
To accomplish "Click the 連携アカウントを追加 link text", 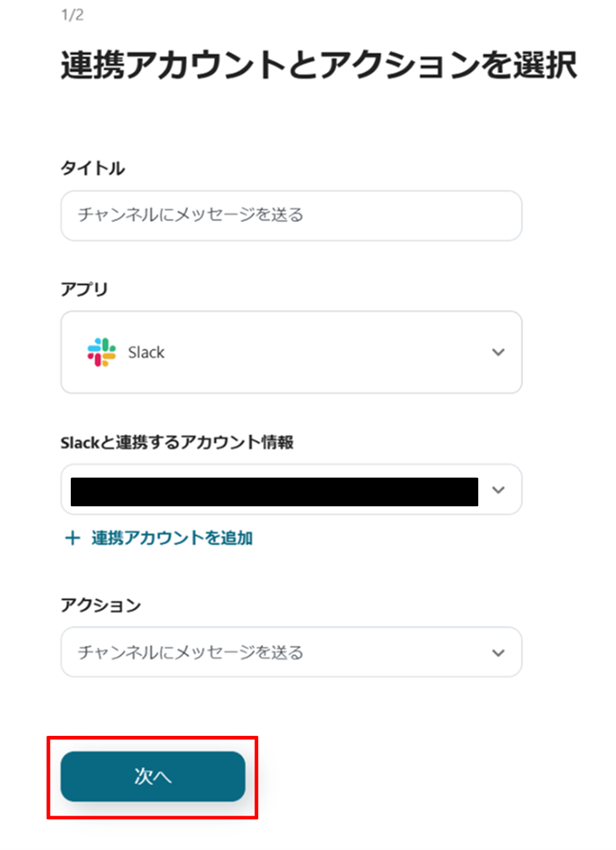I will click(172, 538).
